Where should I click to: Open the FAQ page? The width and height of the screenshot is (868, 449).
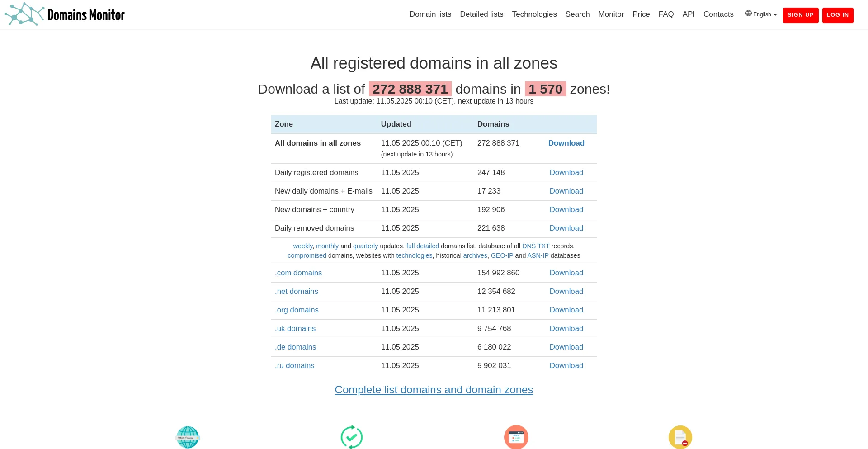click(x=666, y=14)
